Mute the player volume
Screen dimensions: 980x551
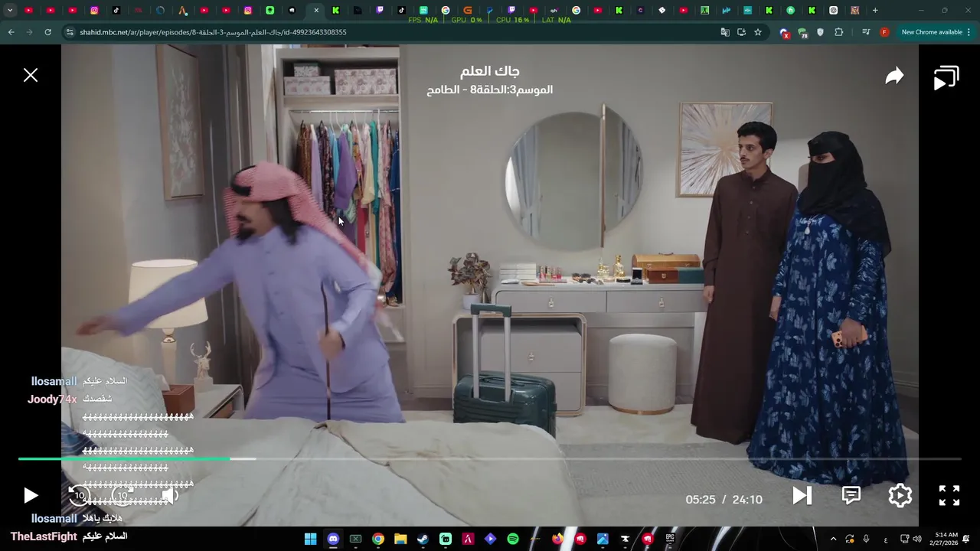tap(170, 496)
